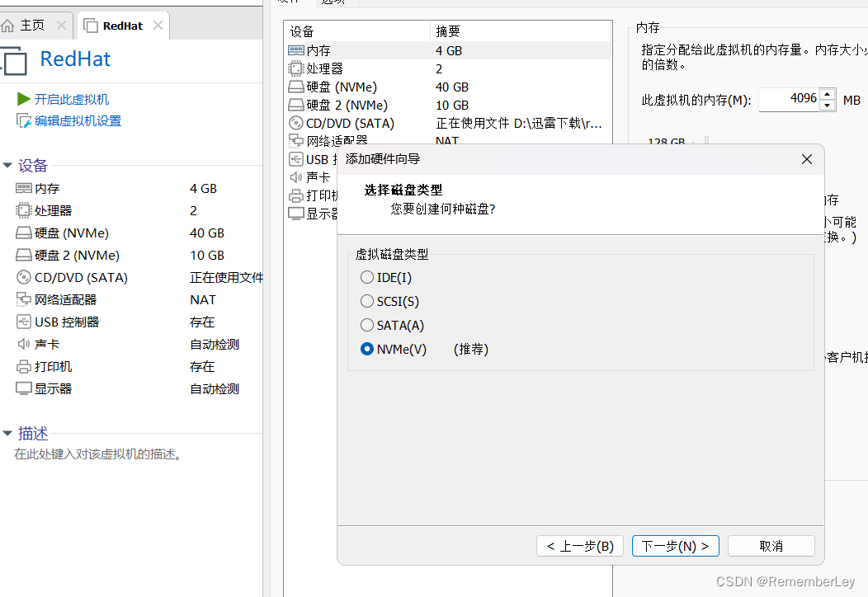Click 取消 cancel button in wizard
The height and width of the screenshot is (597, 868).
point(771,546)
